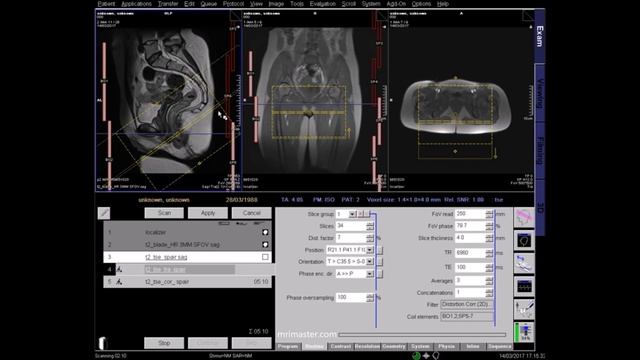
Task: Open the Protocol menu
Action: pos(233,4)
